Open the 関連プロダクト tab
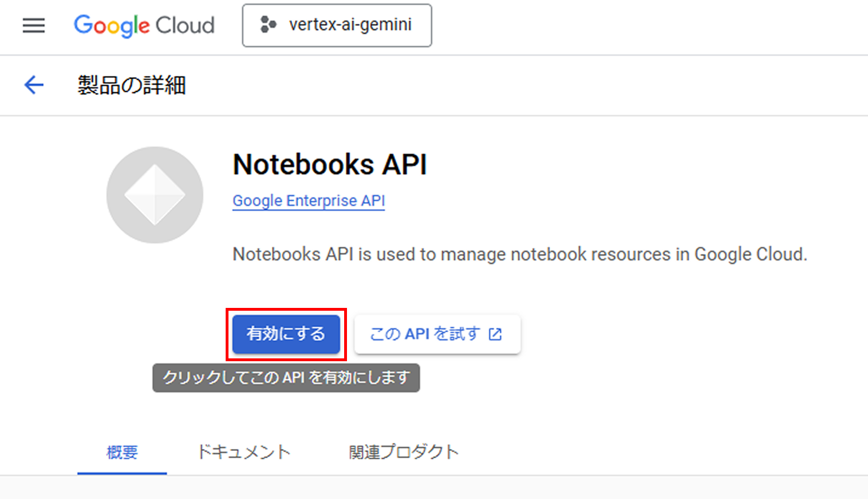Image resolution: width=868 pixels, height=499 pixels. (404, 452)
